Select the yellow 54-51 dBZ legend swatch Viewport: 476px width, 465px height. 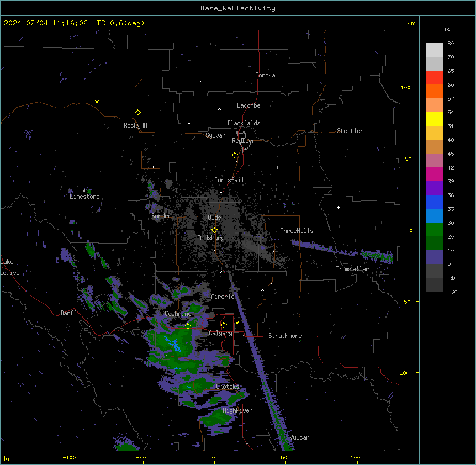pos(434,119)
